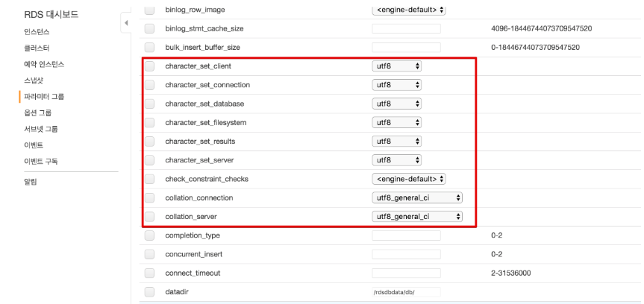
Task: Open the character_set_server utf8 dropdown
Action: pyautogui.click(x=397, y=160)
